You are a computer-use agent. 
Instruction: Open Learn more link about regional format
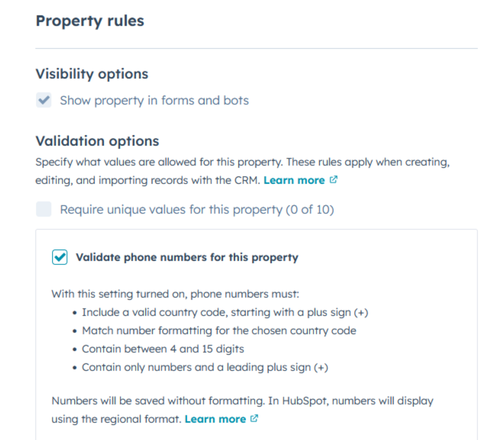click(x=215, y=419)
